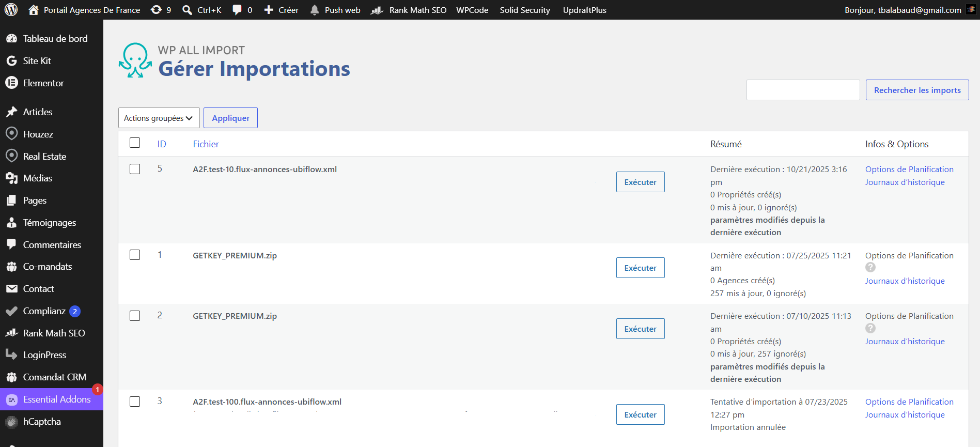
Task: Check the box for import ID 3
Action: click(x=135, y=402)
